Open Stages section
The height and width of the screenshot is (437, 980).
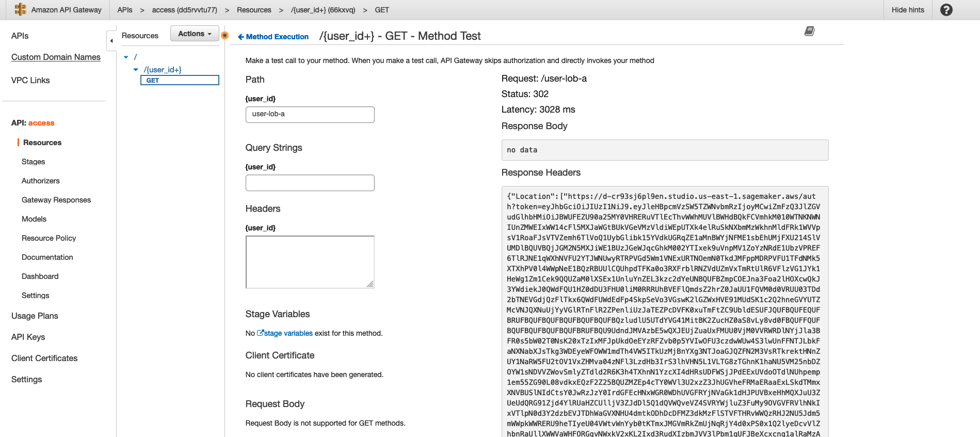[x=33, y=162]
